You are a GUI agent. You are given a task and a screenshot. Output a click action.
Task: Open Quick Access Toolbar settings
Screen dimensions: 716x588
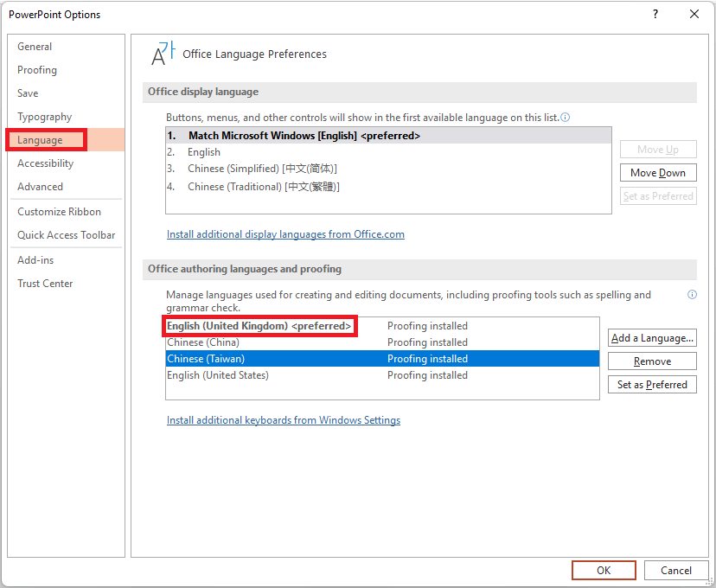click(67, 234)
